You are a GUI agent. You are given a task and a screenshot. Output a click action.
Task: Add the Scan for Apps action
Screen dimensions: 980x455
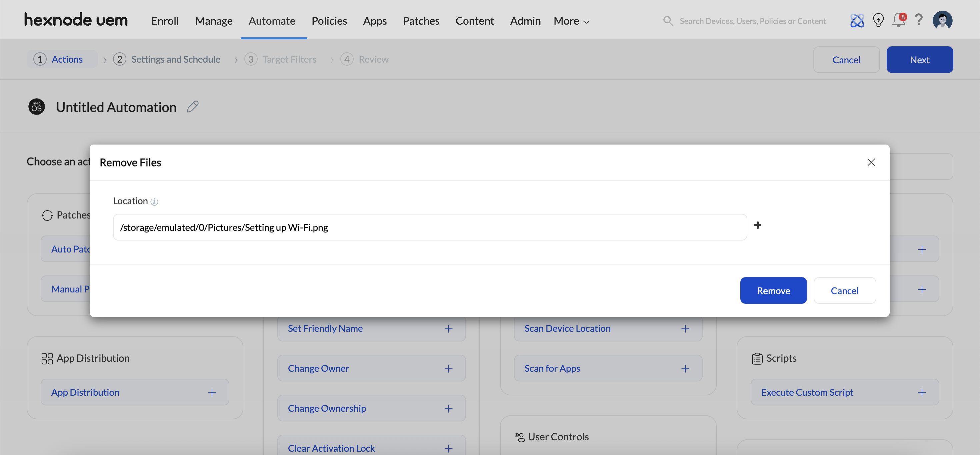click(x=685, y=368)
